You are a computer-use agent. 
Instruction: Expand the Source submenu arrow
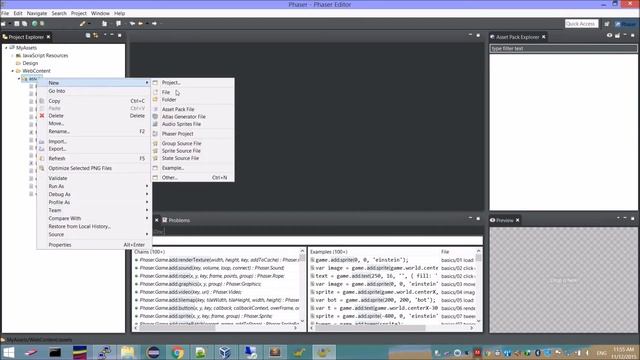click(147, 234)
